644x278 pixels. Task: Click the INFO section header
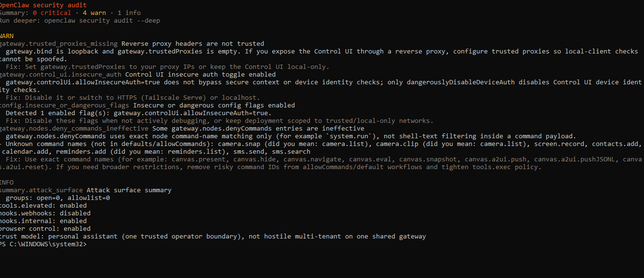click(x=7, y=183)
